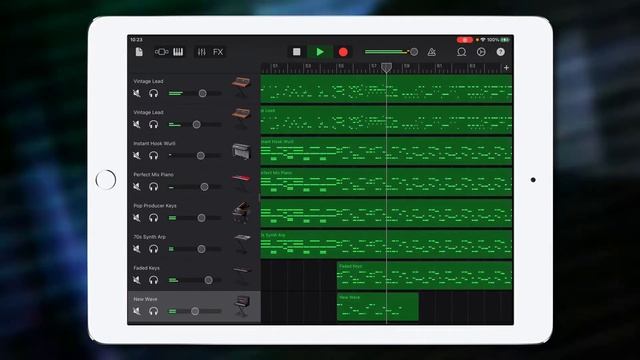The height and width of the screenshot is (360, 640).
Task: Tap the FX button
Action: tap(218, 52)
